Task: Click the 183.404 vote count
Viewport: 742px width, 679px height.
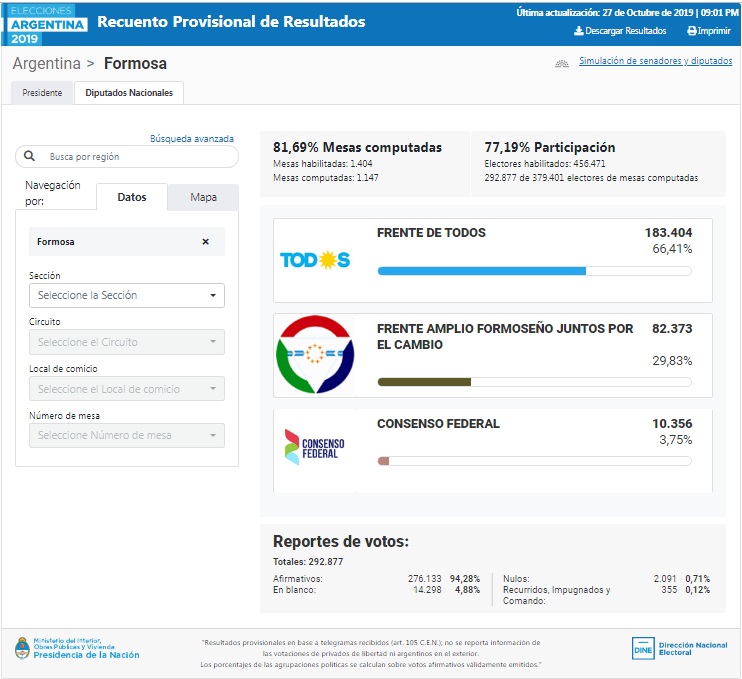Action: click(x=668, y=233)
